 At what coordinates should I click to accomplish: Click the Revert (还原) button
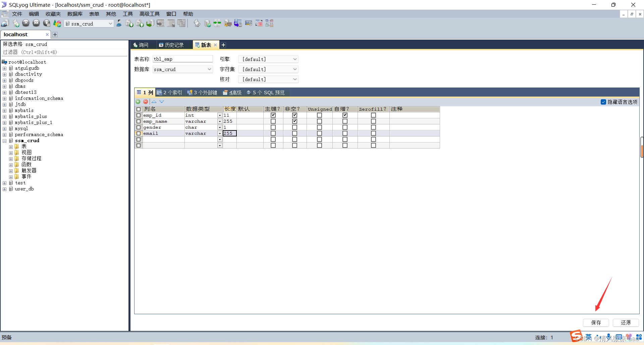626,323
